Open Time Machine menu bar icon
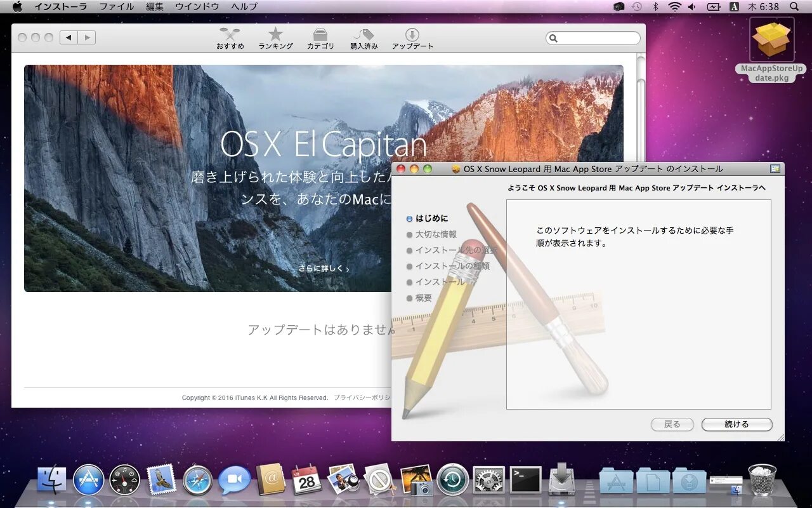812x508 pixels. click(x=636, y=6)
